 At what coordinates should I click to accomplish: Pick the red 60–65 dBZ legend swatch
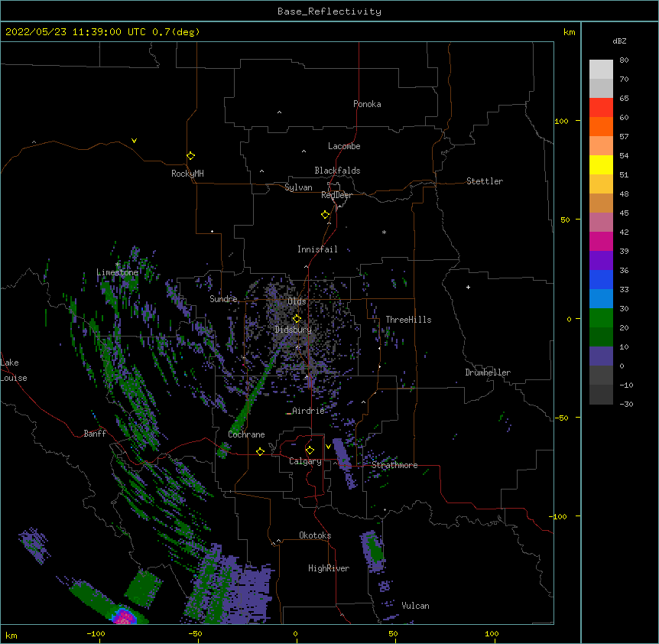(601, 107)
